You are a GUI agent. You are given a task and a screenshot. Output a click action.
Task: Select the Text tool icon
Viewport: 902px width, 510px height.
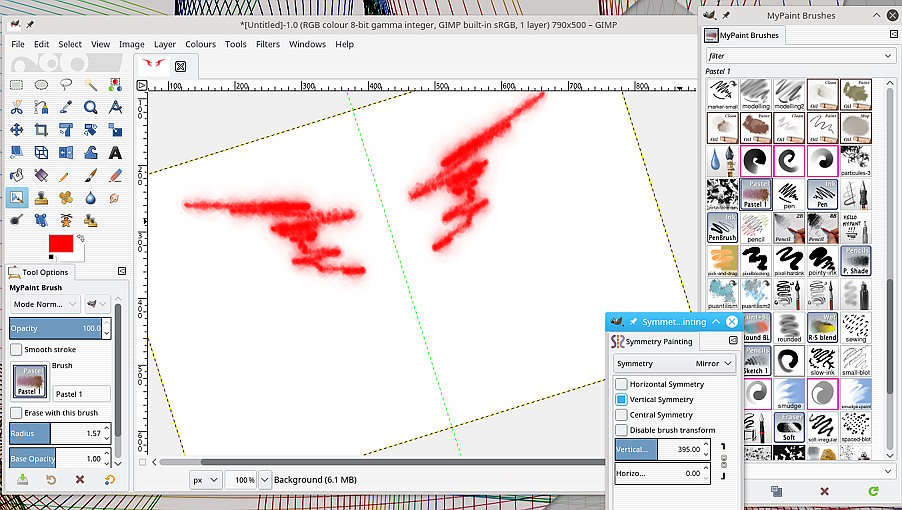point(115,152)
